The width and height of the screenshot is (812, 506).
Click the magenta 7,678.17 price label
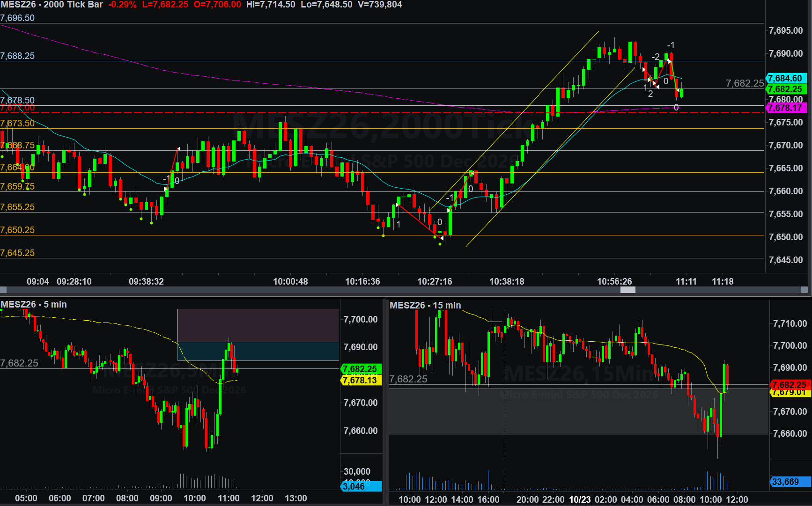click(x=786, y=108)
